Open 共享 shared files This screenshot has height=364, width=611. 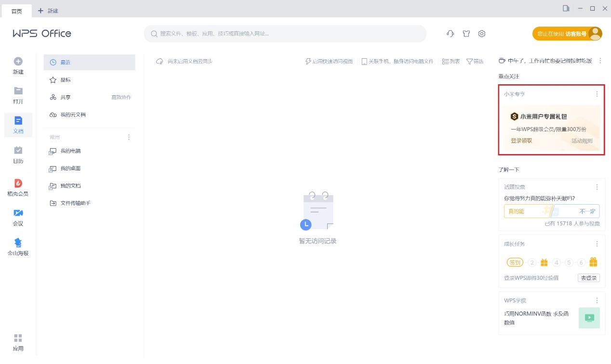[x=65, y=97]
